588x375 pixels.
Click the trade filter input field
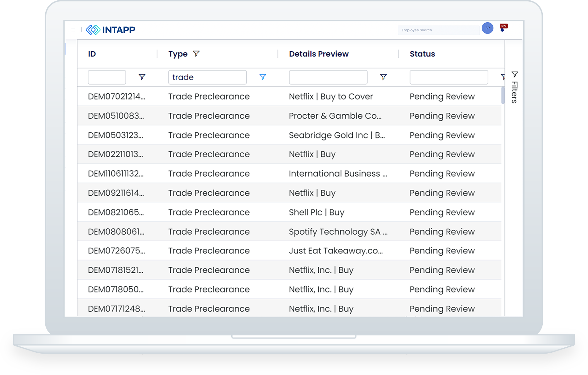207,77
